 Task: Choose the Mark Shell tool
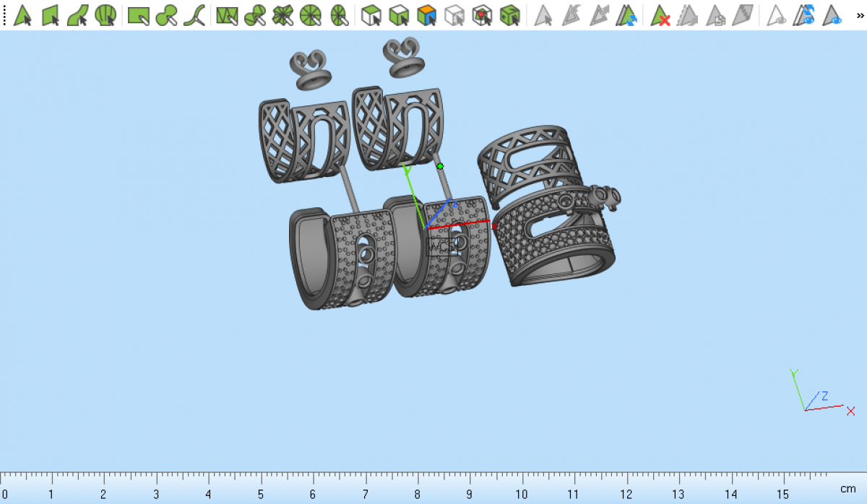(x=105, y=14)
